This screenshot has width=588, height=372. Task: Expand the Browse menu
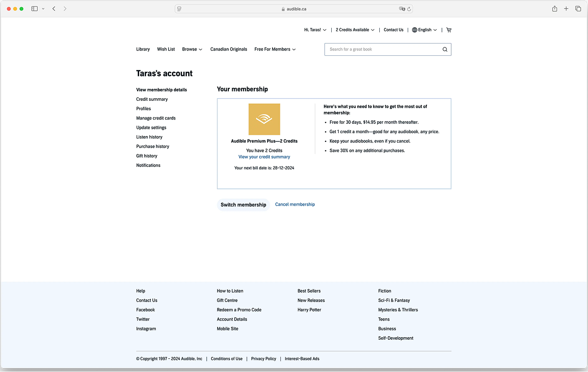pos(192,49)
